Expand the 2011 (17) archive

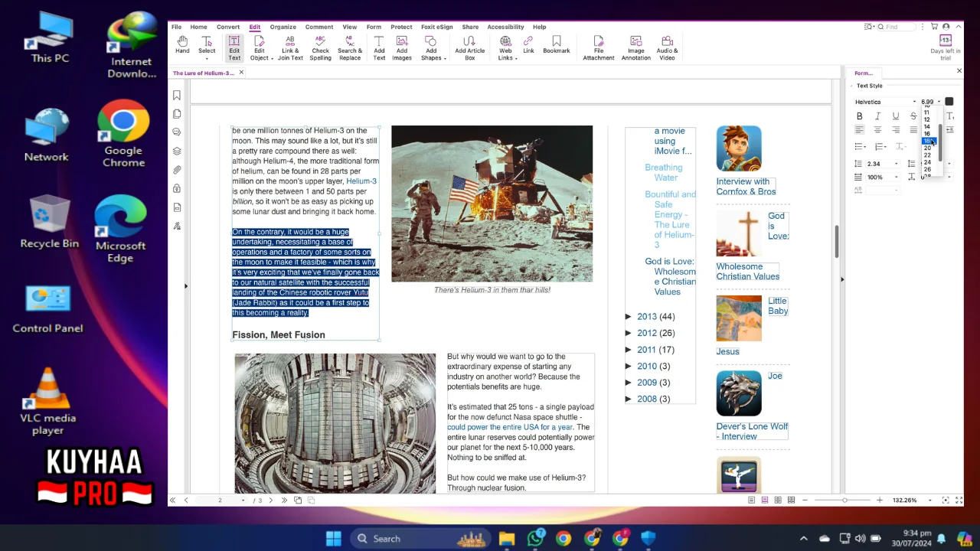pos(629,350)
